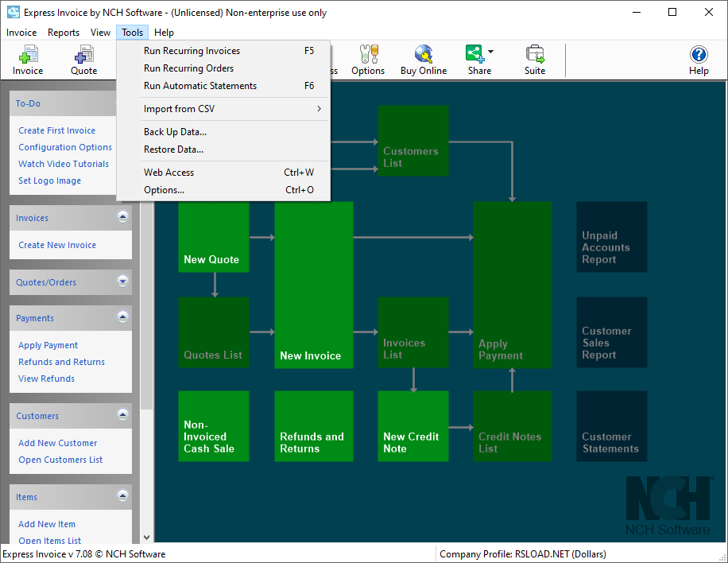Click the New Invoice flowchart tile
This screenshot has width=728, height=563.
313,286
